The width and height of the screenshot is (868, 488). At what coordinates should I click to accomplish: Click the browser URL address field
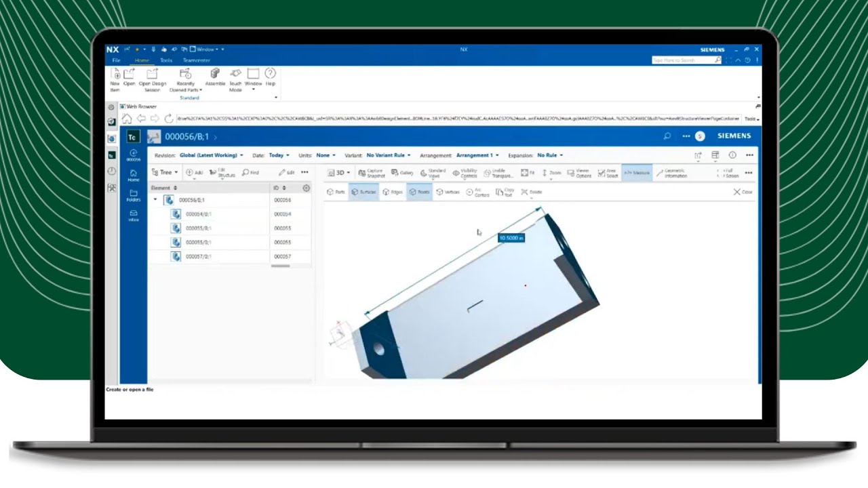click(x=458, y=119)
